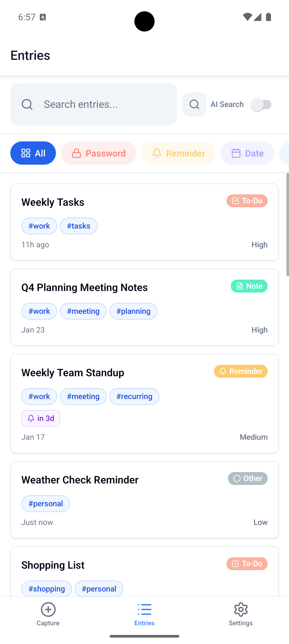This screenshot has height=644, width=289.
Task: Switch to the Capture tab
Action: click(48, 615)
